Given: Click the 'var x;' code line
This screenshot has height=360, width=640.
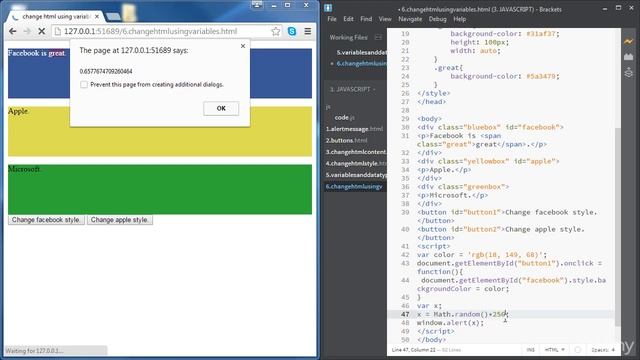Looking at the screenshot, I should point(429,305).
